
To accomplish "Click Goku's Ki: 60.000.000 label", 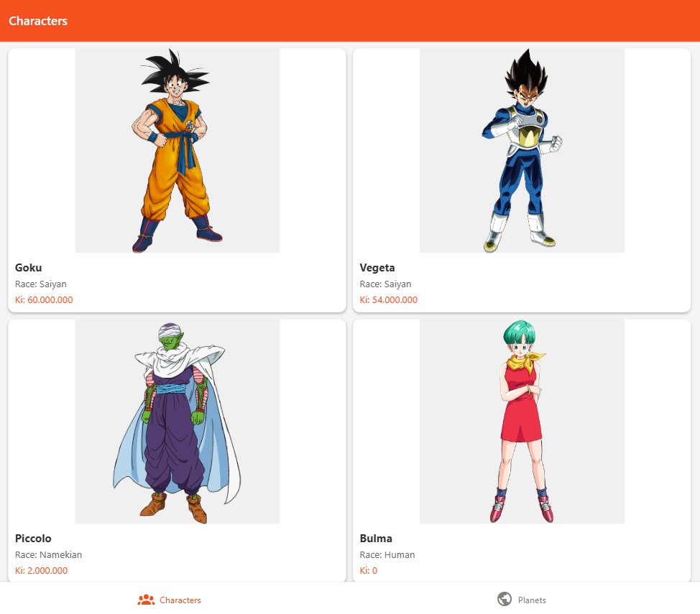I will (x=43, y=299).
